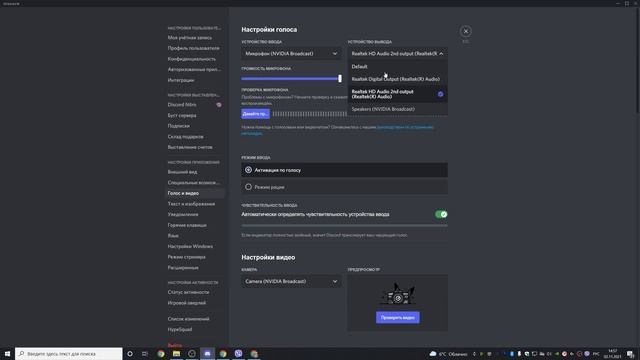Choose Speakers (NVIDIA Broadcast) output option
The width and height of the screenshot is (640, 360).
[x=398, y=109]
